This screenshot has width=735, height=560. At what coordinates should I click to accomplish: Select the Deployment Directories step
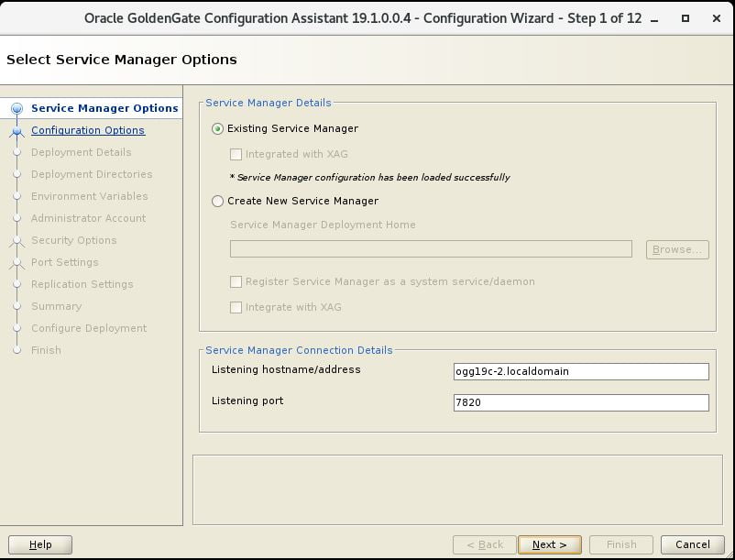[x=92, y=174]
